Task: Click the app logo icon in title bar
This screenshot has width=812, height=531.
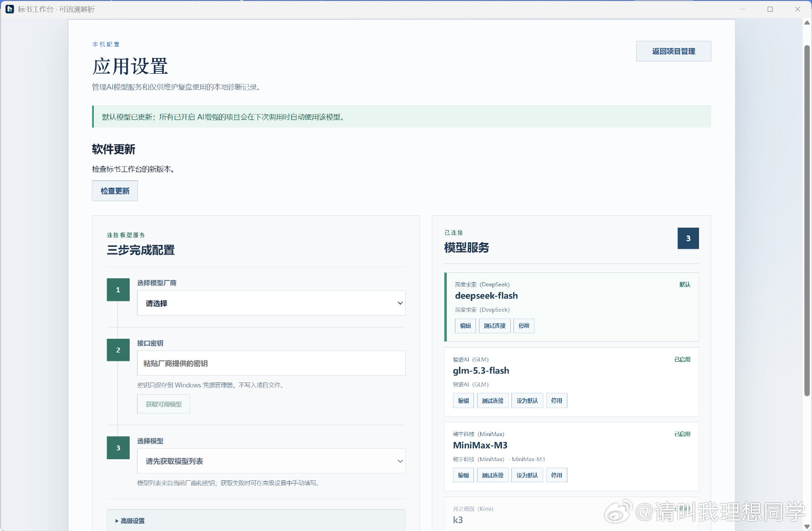Action: coord(9,9)
